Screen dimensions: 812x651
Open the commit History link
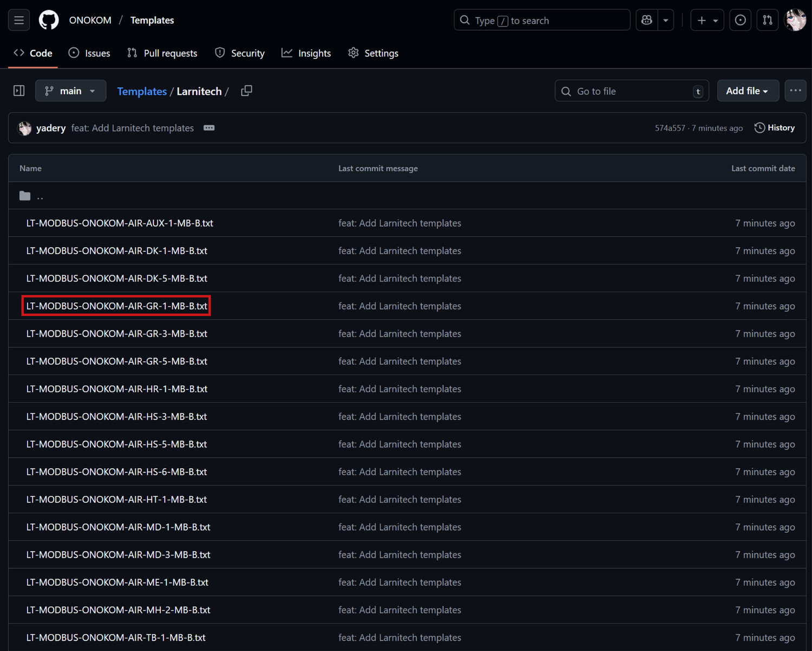point(775,128)
